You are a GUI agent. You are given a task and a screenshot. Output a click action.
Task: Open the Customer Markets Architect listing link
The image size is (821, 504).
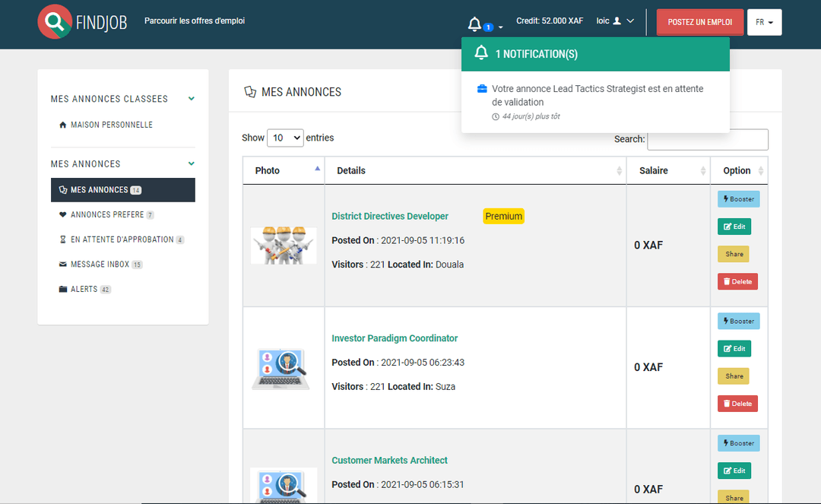(x=389, y=460)
